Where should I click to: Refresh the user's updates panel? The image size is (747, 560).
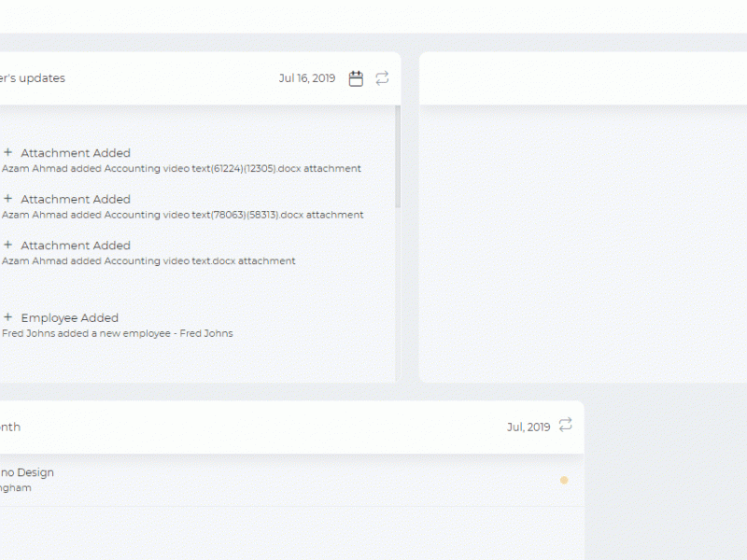coord(382,78)
